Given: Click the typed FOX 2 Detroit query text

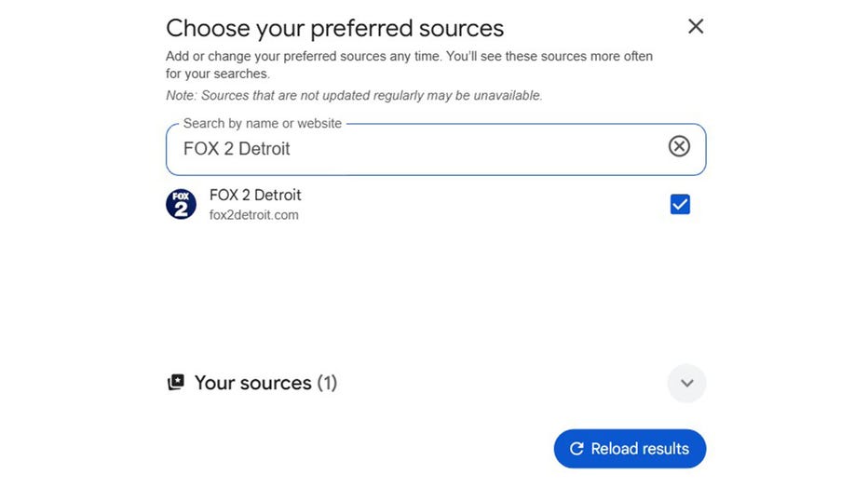Looking at the screenshot, I should point(237,149).
